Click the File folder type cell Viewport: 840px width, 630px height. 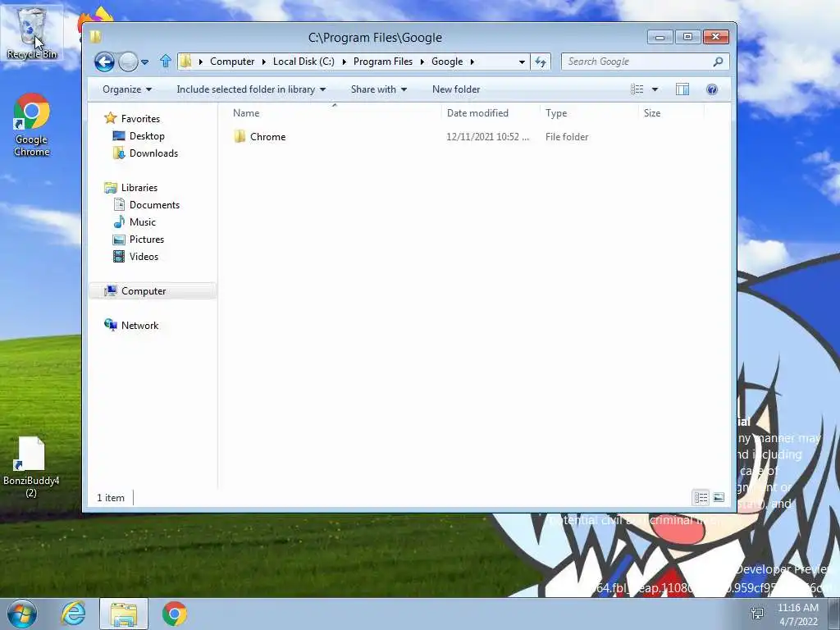(x=567, y=137)
